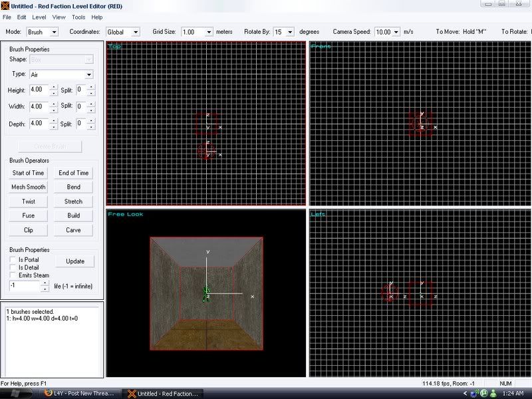Open the Tools menu
Viewport: 532px width, 399px height.
click(78, 17)
